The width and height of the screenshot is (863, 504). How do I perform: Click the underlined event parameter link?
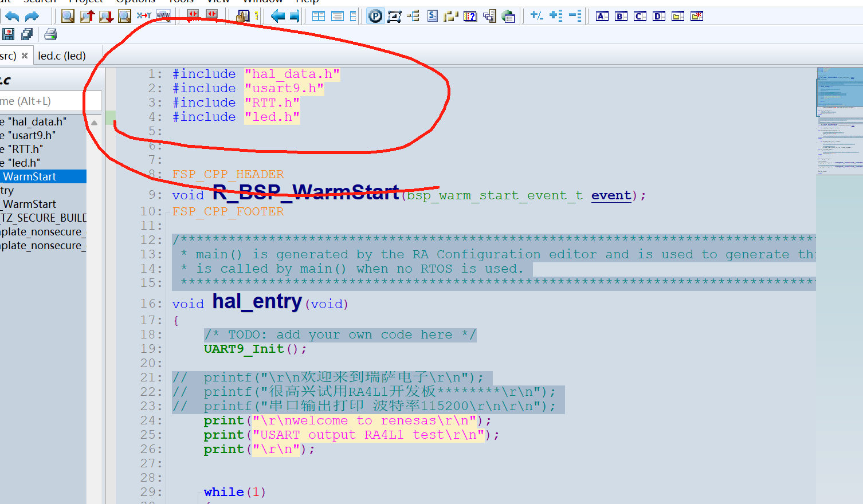point(611,195)
